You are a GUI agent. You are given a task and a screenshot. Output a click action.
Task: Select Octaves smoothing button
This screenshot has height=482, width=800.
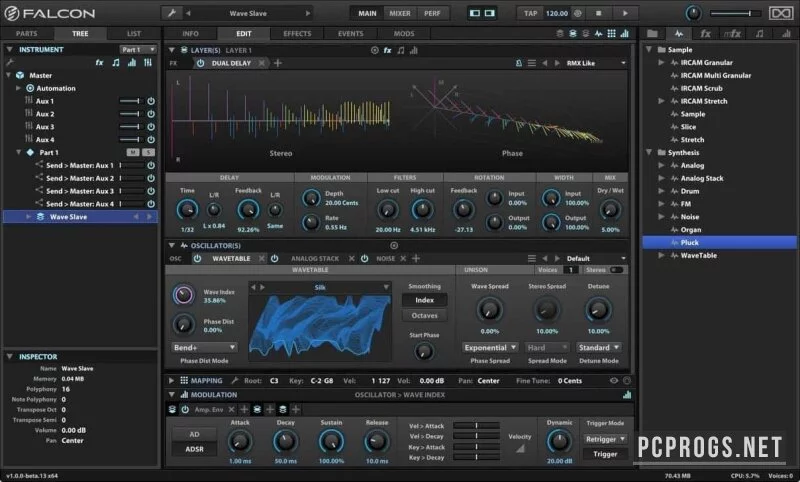424,316
